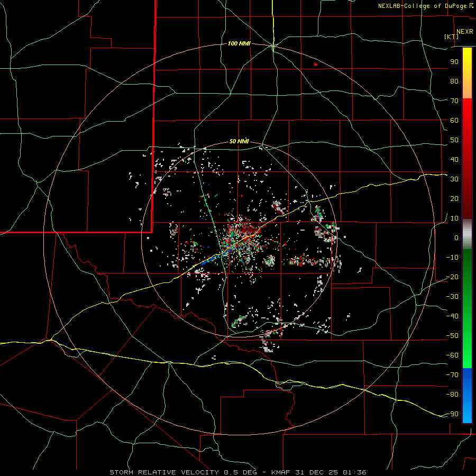Click the 60 value on the velocity scale
This screenshot has height=476, width=476.
(x=454, y=120)
